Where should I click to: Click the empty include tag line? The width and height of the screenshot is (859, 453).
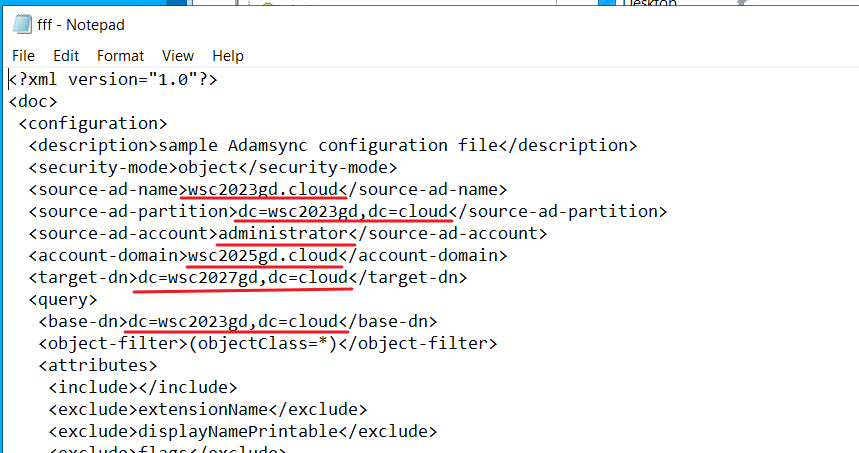click(x=143, y=387)
